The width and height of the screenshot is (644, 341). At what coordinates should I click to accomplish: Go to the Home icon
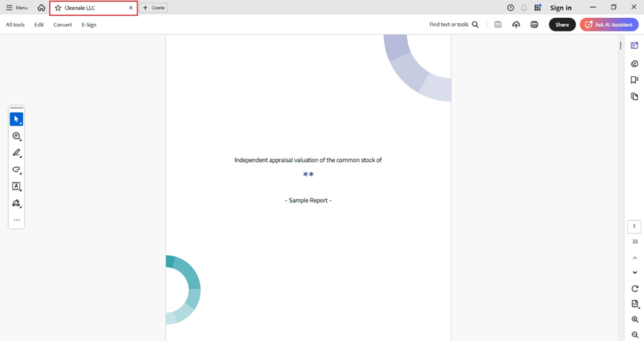pos(41,8)
